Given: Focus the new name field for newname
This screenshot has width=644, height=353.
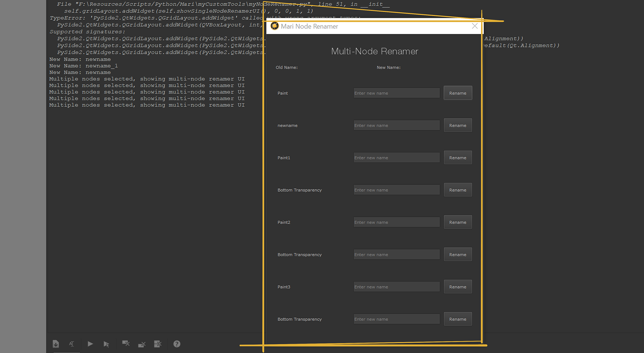Looking at the screenshot, I should pyautogui.click(x=396, y=125).
